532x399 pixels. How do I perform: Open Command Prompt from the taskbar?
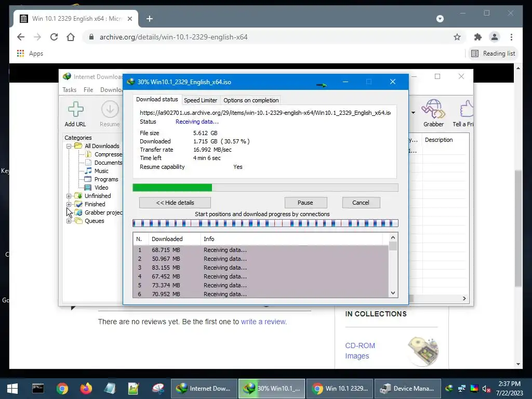coord(37,389)
